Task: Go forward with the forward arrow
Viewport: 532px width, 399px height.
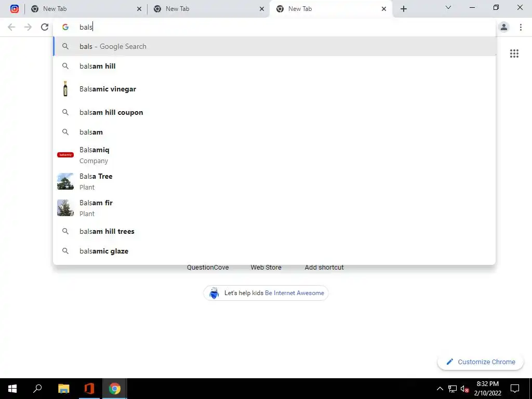Action: click(28, 27)
